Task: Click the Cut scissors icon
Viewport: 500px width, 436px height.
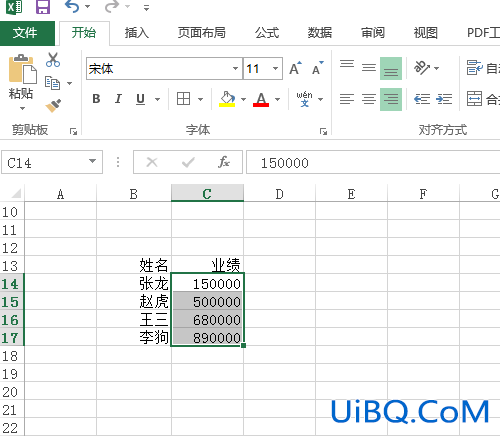Action: pyautogui.click(x=53, y=60)
